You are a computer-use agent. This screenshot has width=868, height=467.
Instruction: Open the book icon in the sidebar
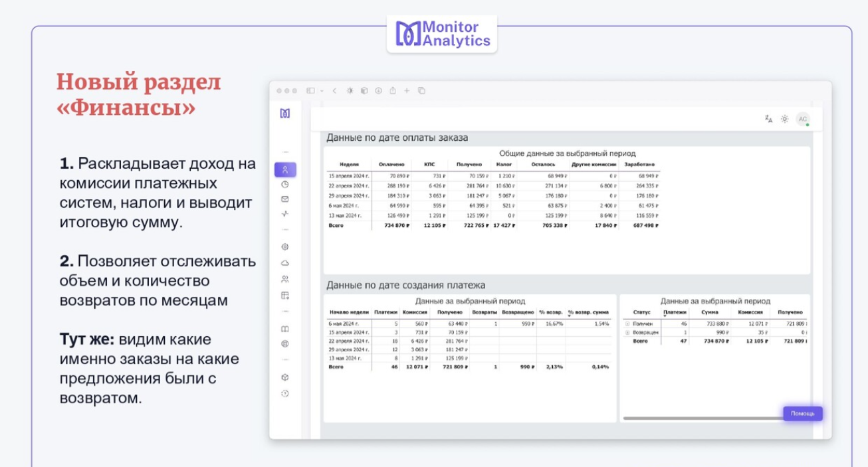[285, 329]
